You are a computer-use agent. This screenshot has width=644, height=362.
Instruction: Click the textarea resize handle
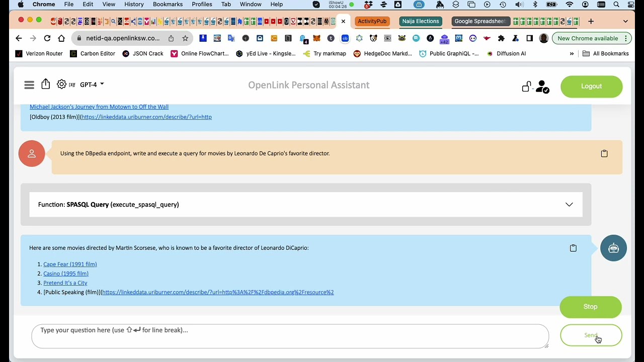(546, 345)
